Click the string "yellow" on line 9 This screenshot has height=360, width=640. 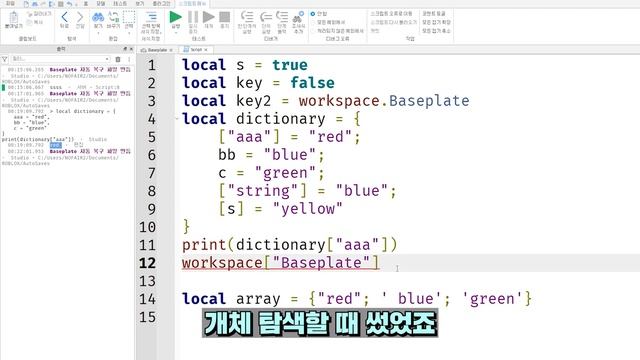(x=308, y=209)
